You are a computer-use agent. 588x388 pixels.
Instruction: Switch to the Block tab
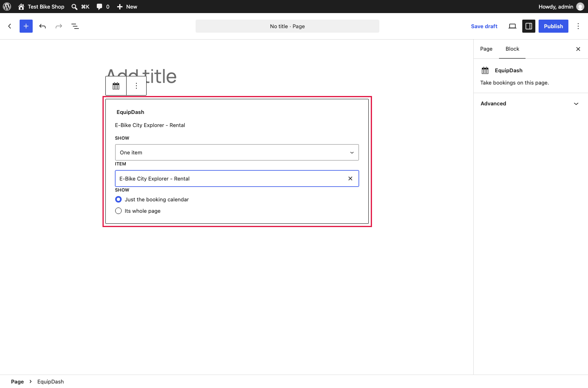coord(512,49)
